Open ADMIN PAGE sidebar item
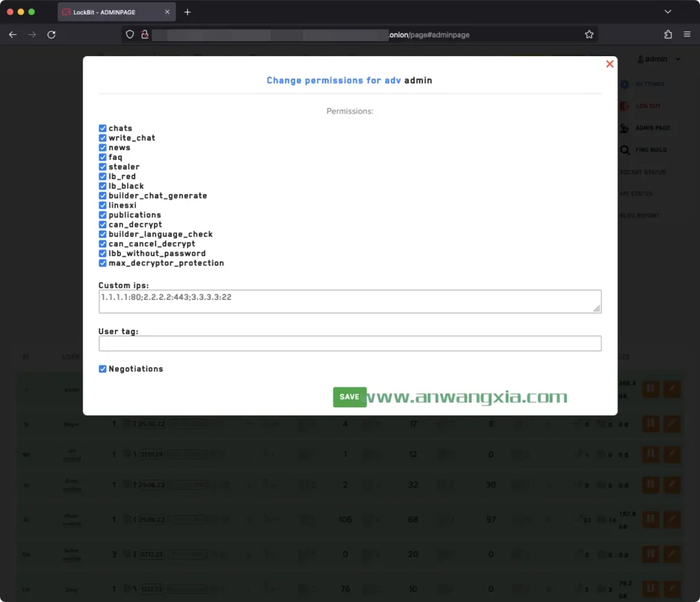 tap(652, 128)
